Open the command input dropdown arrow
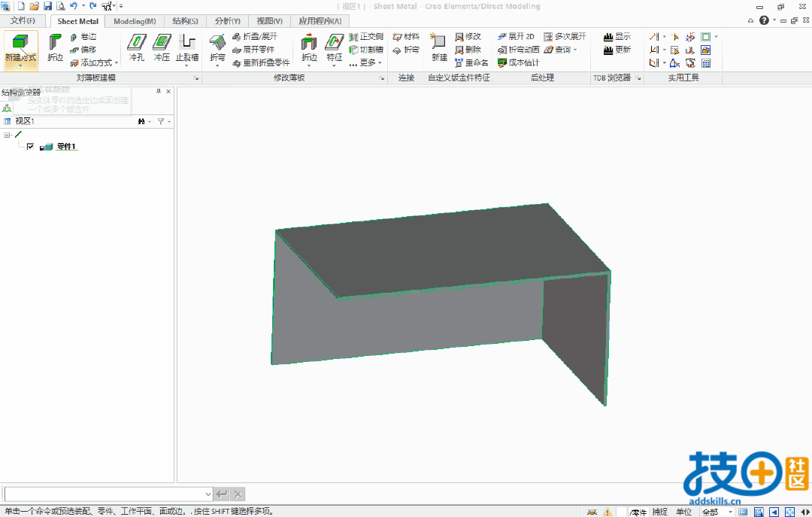Viewport: 812px width, 517px height. coord(208,494)
